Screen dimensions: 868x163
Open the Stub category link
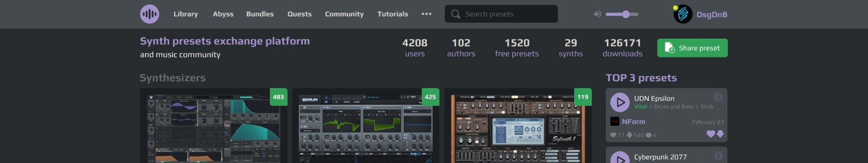707,107
